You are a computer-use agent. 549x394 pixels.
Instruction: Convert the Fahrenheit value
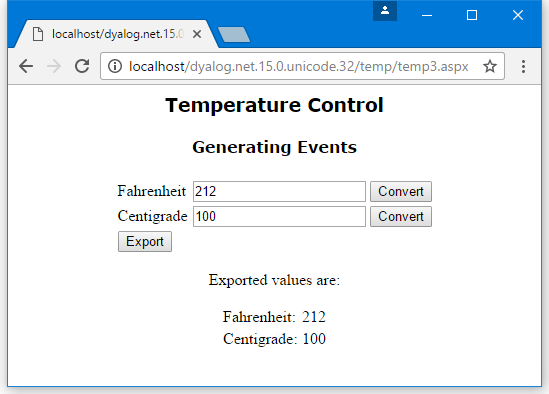point(401,192)
